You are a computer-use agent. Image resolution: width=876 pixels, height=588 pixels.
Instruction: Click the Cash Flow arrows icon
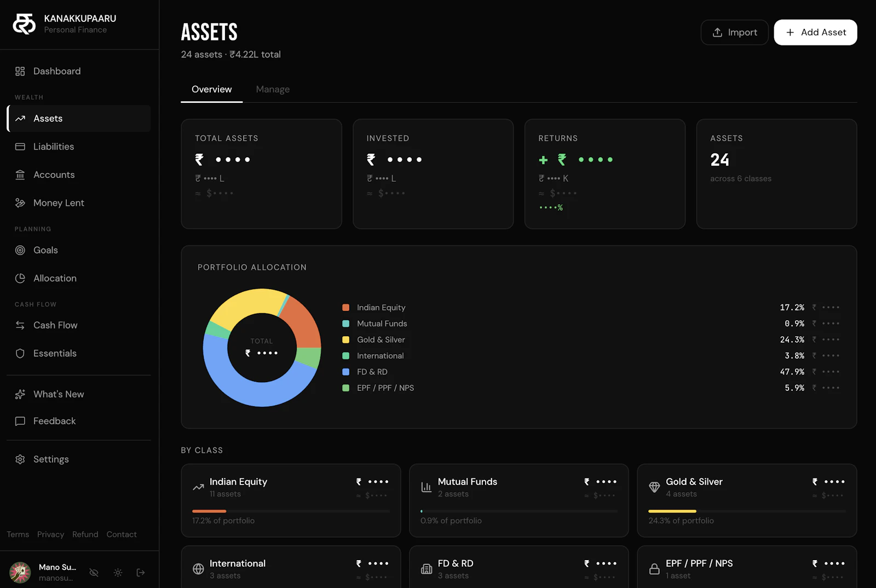click(20, 325)
